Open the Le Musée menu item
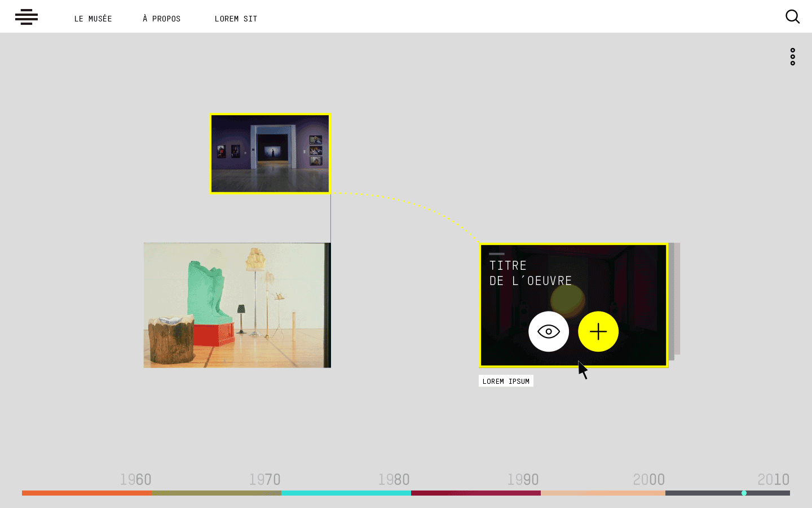 93,19
